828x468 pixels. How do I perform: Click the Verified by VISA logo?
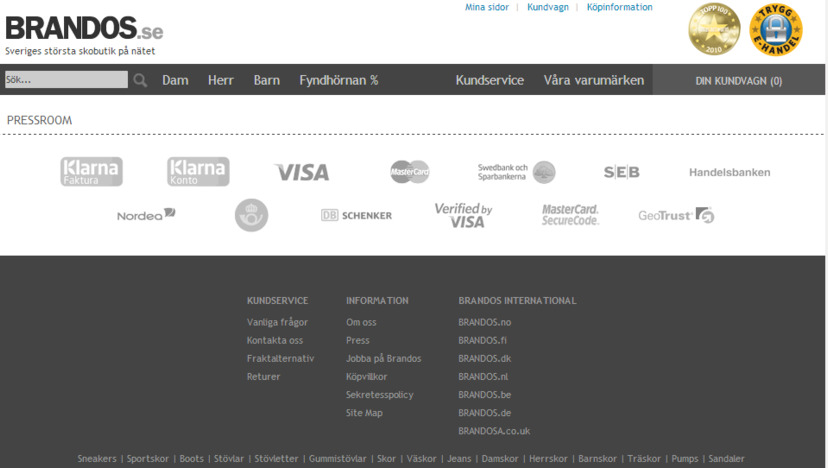(464, 216)
